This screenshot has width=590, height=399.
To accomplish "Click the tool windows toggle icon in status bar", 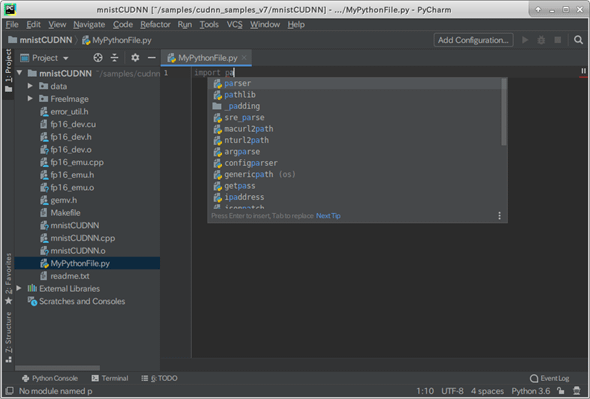I will 10,391.
